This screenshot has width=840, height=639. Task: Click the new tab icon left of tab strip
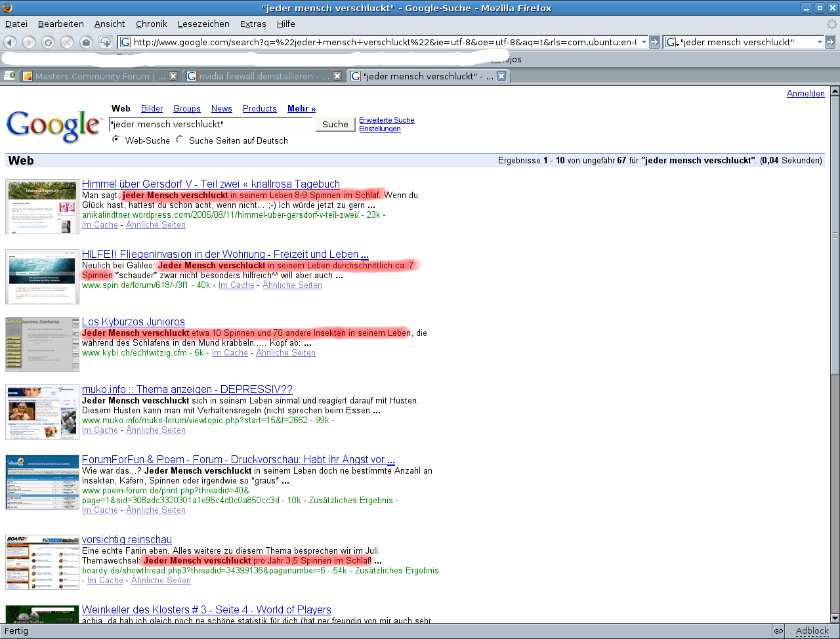tap(9, 76)
